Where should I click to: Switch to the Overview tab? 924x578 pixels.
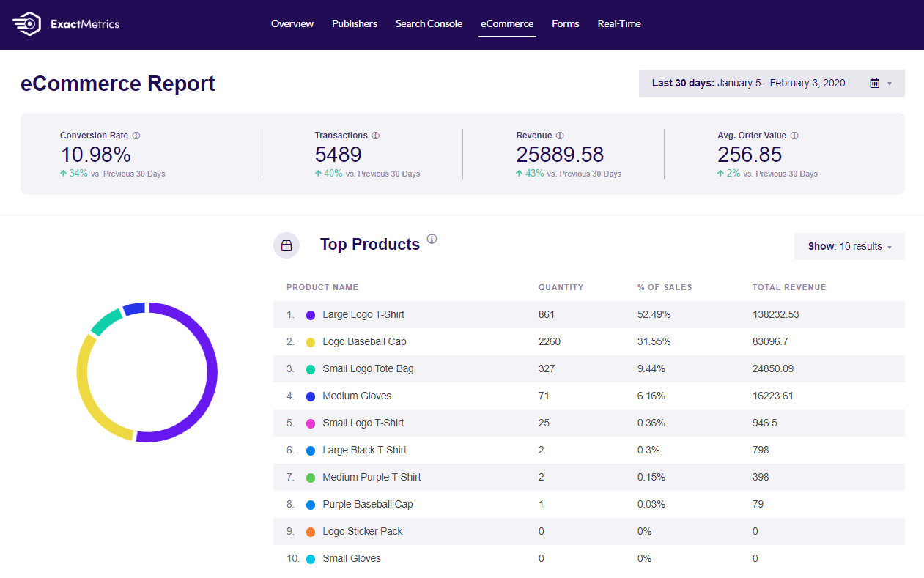click(292, 24)
